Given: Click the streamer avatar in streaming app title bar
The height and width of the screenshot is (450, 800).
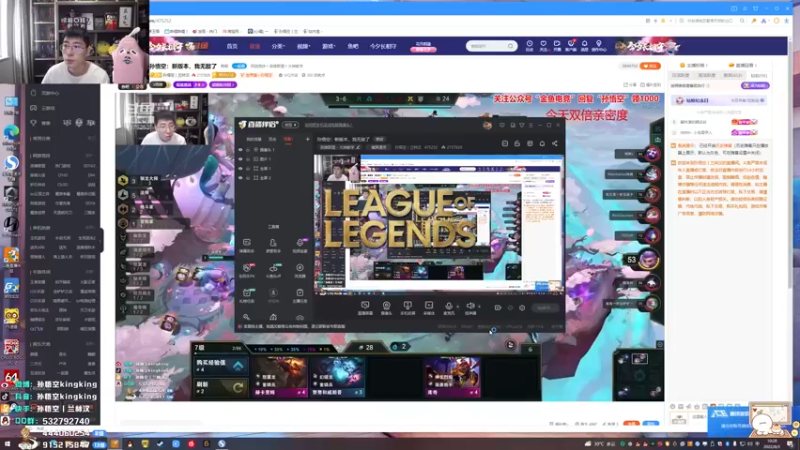Looking at the screenshot, I should [487, 125].
